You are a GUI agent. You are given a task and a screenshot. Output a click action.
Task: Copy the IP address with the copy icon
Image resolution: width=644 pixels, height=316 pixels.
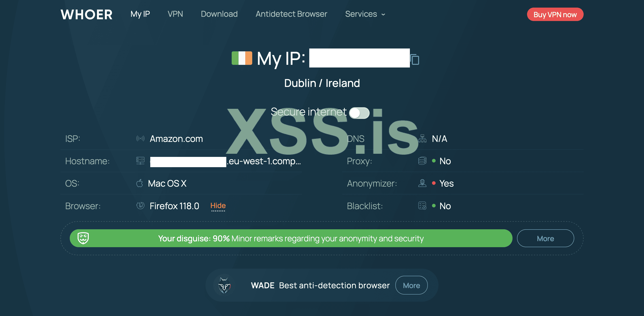[x=415, y=59]
